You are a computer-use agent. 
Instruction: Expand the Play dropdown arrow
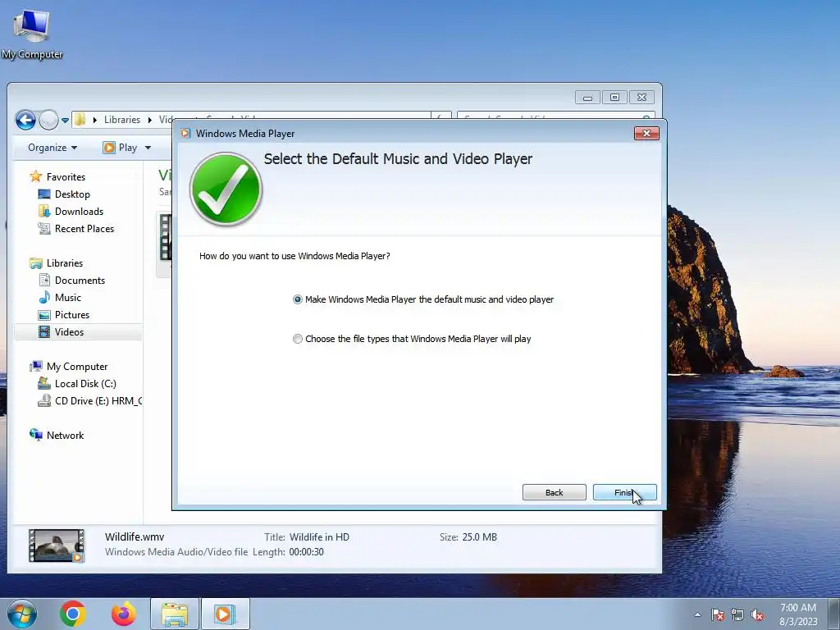pos(148,148)
